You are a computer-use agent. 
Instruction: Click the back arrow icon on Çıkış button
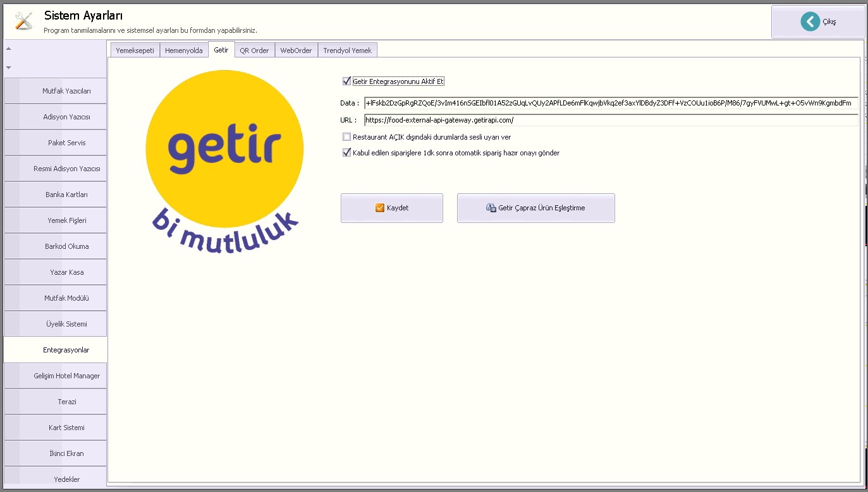click(810, 21)
